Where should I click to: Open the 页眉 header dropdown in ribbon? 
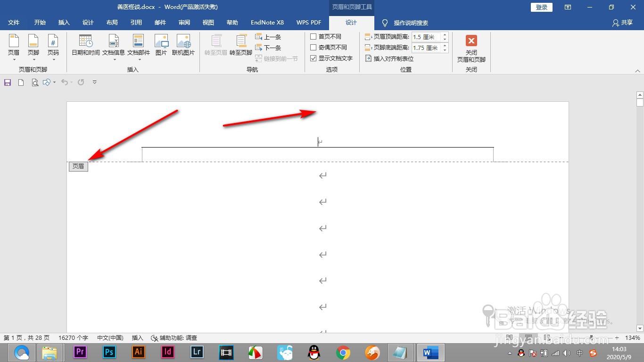pyautogui.click(x=14, y=48)
